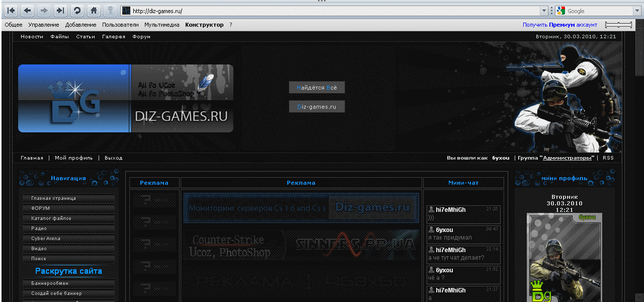Open the Конструктор admin menu
The height and width of the screenshot is (302, 644).
coord(204,25)
